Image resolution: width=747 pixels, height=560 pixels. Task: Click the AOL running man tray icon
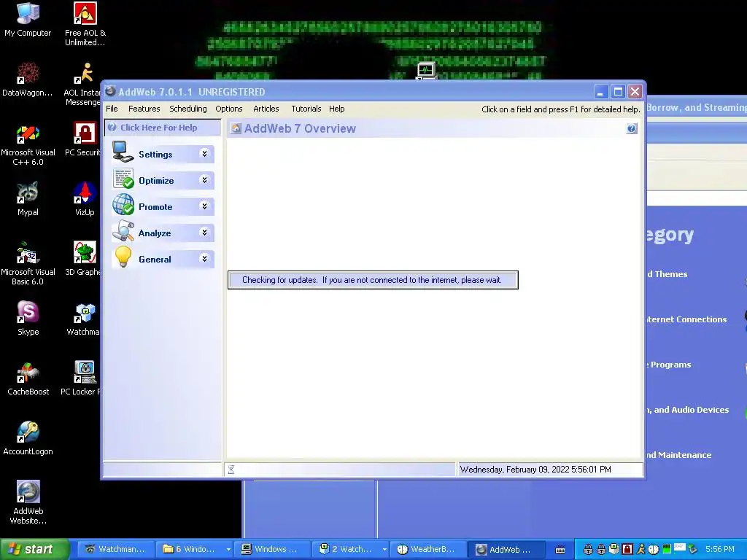point(640,549)
